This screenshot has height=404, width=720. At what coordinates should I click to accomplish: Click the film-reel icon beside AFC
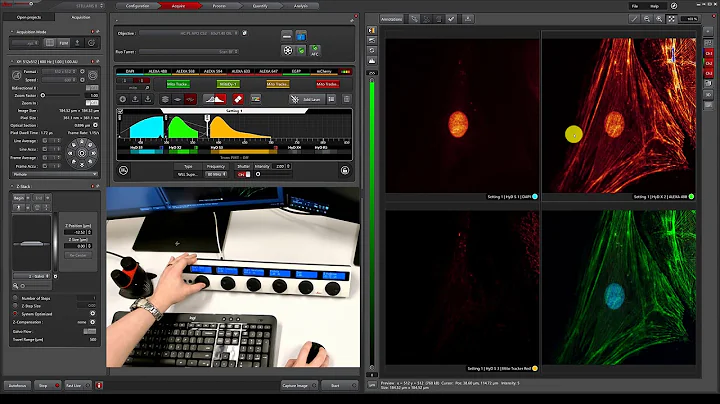point(287,50)
